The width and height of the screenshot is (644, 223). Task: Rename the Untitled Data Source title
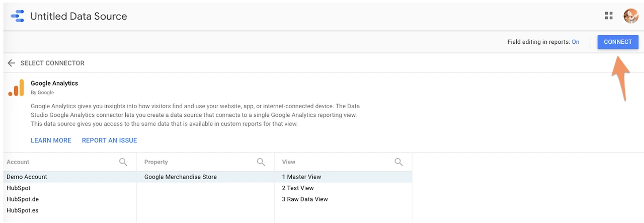point(78,16)
